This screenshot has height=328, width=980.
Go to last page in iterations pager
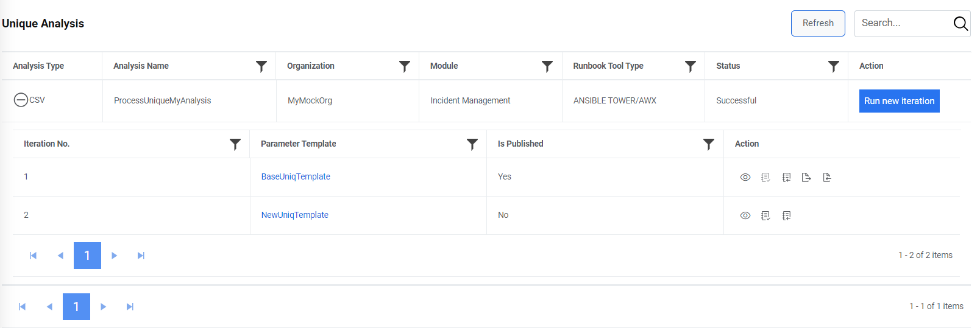(x=141, y=256)
